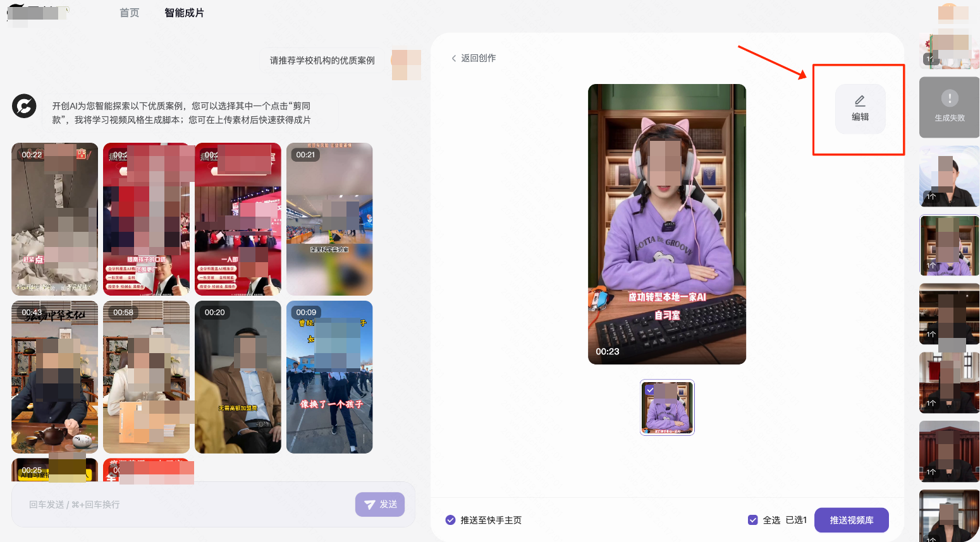
Task: Click the 00:22 case video thumbnail
Action: [x=54, y=219]
